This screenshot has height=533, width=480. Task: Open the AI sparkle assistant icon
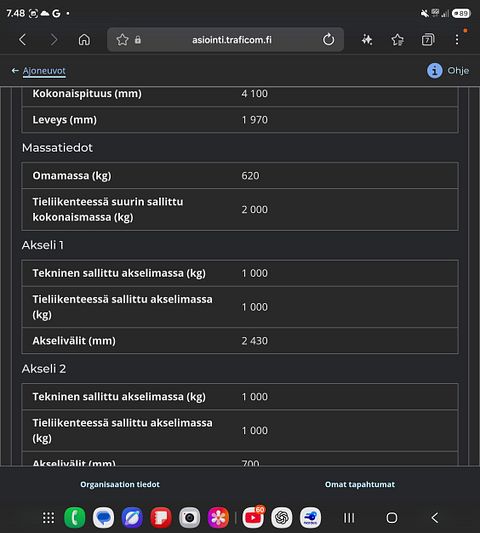(367, 40)
